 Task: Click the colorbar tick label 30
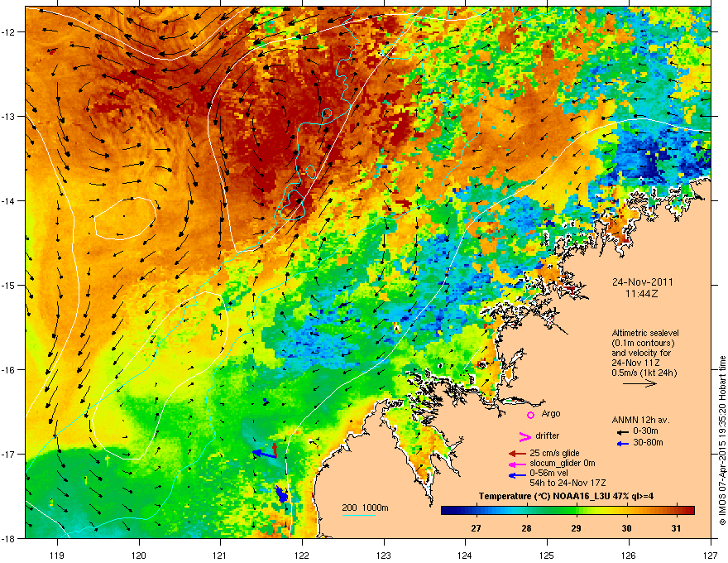(x=626, y=528)
